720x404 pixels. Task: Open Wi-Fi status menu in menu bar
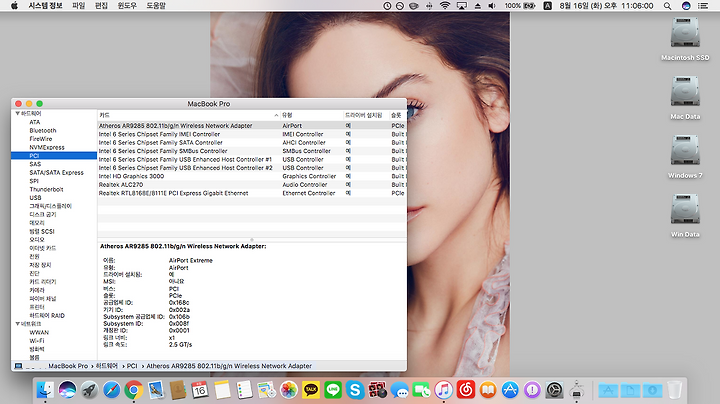coord(444,6)
